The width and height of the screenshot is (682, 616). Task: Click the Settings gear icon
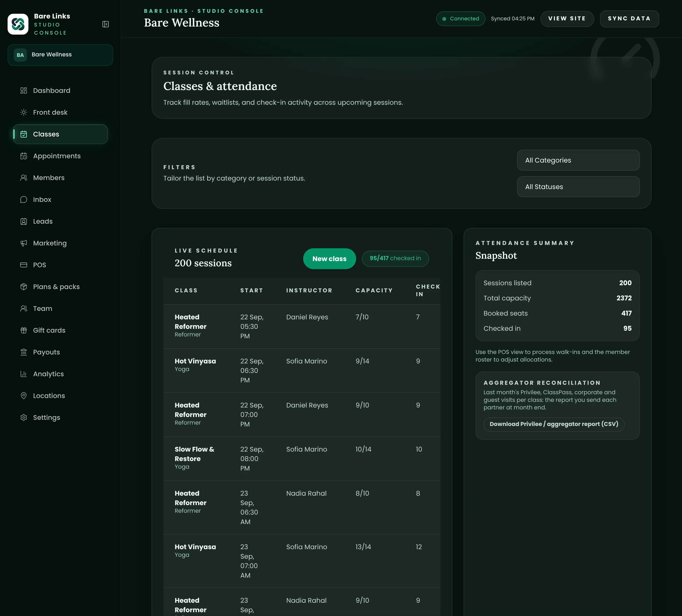[24, 417]
